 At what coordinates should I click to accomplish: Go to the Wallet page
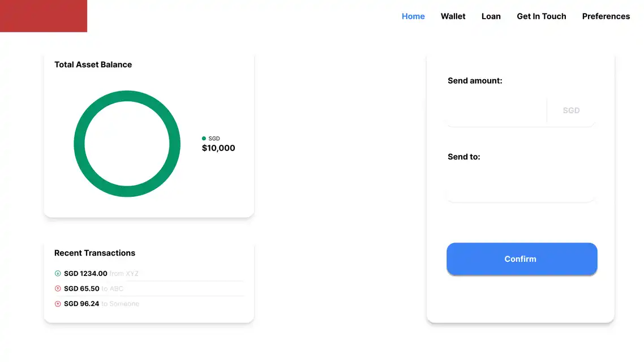coord(453,16)
